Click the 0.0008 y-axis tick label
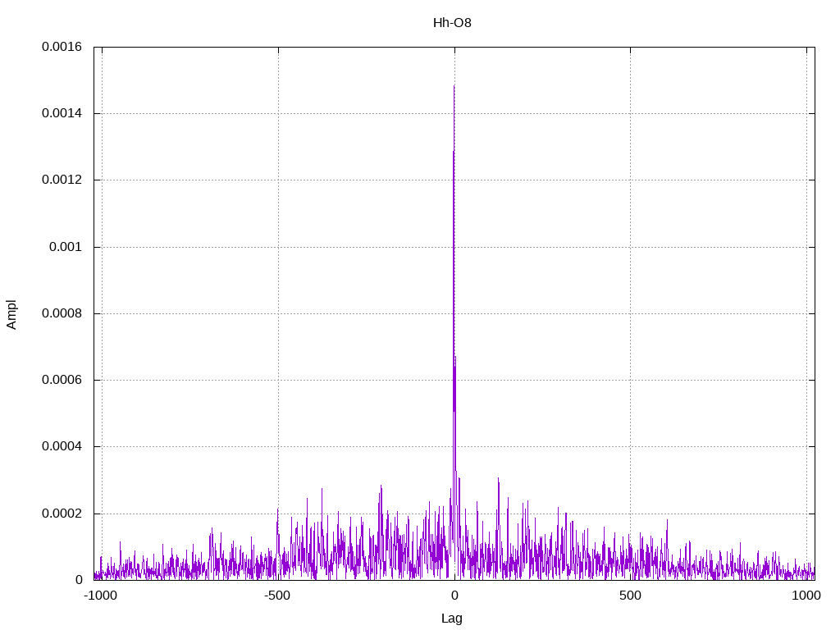The height and width of the screenshot is (630, 840). pos(62,313)
